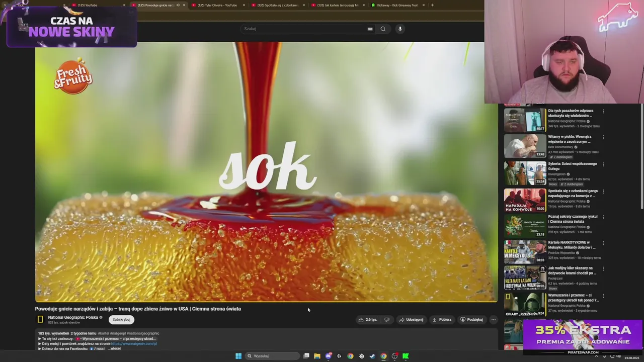Click the National Geographic Polska channel name
This screenshot has width=644, height=362.
73,317
